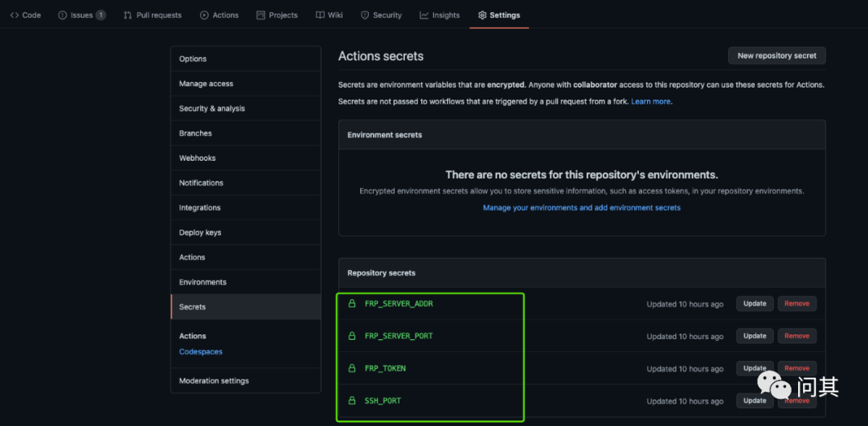Click the FRP_SERVER_ADDR secret name
The width and height of the screenshot is (868, 426).
[x=399, y=304]
